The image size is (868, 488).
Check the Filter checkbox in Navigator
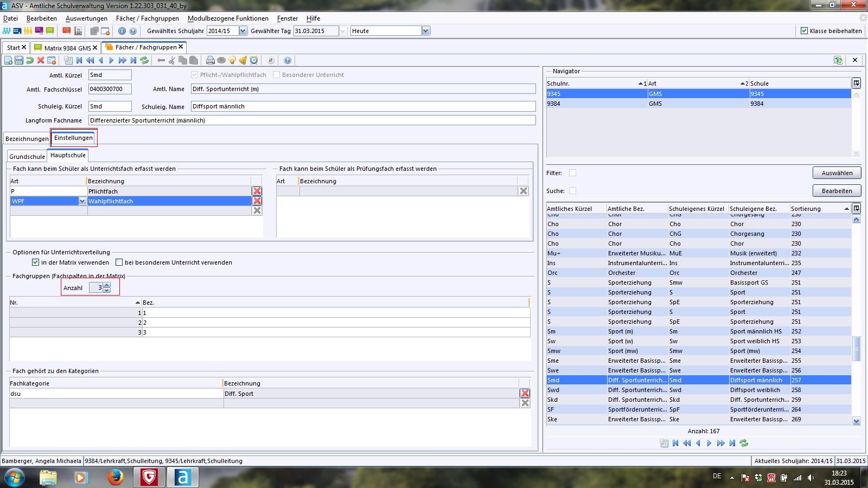click(x=572, y=173)
